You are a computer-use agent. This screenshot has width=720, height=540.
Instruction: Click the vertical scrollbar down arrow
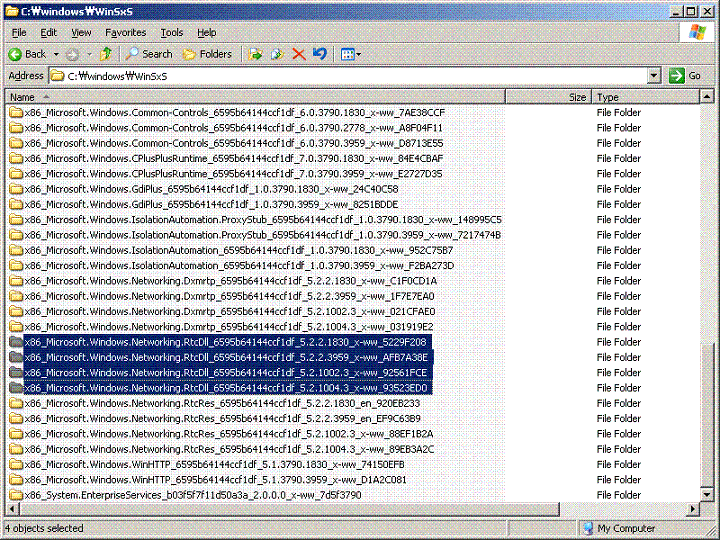coord(707,495)
